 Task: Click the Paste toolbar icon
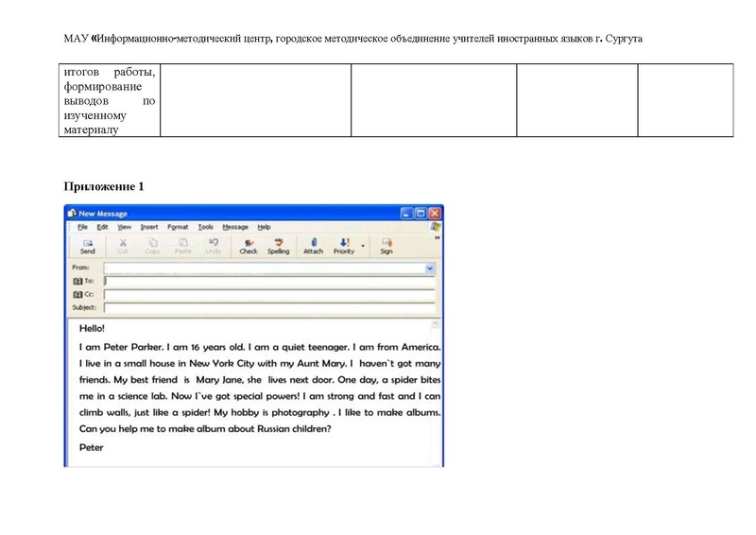click(x=182, y=246)
